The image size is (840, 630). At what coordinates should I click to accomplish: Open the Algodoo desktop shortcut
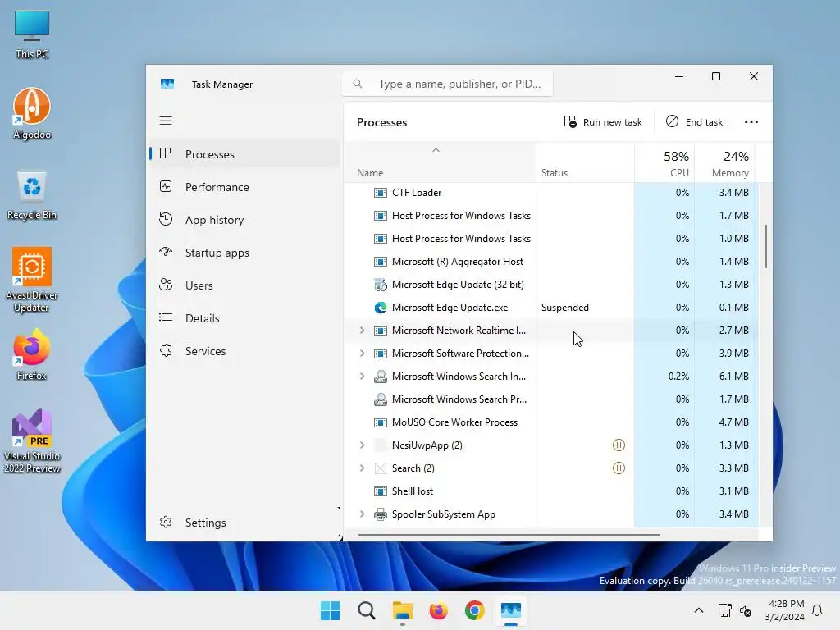coord(32,113)
